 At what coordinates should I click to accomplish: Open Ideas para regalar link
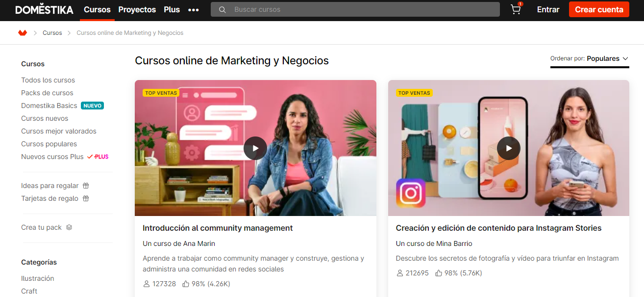click(x=50, y=186)
